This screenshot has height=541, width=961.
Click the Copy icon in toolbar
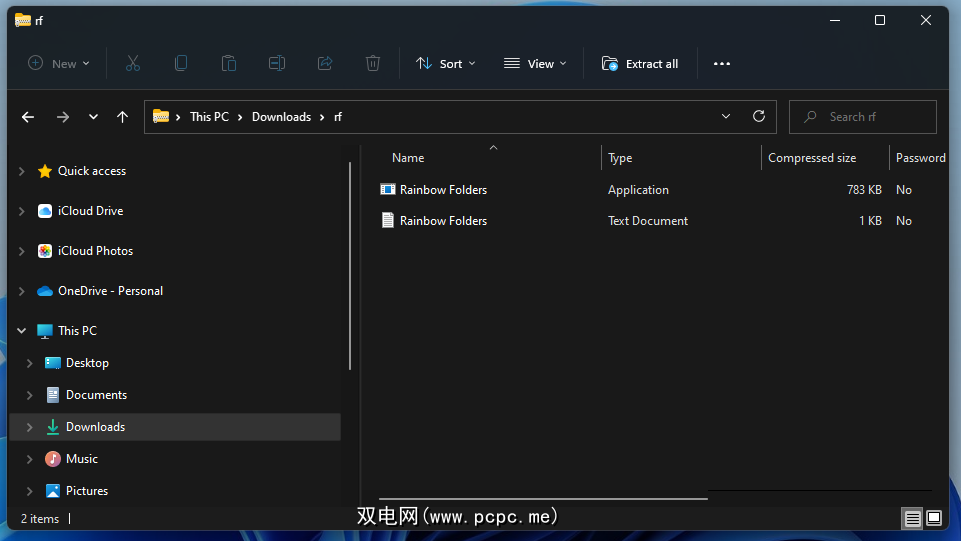pos(181,63)
